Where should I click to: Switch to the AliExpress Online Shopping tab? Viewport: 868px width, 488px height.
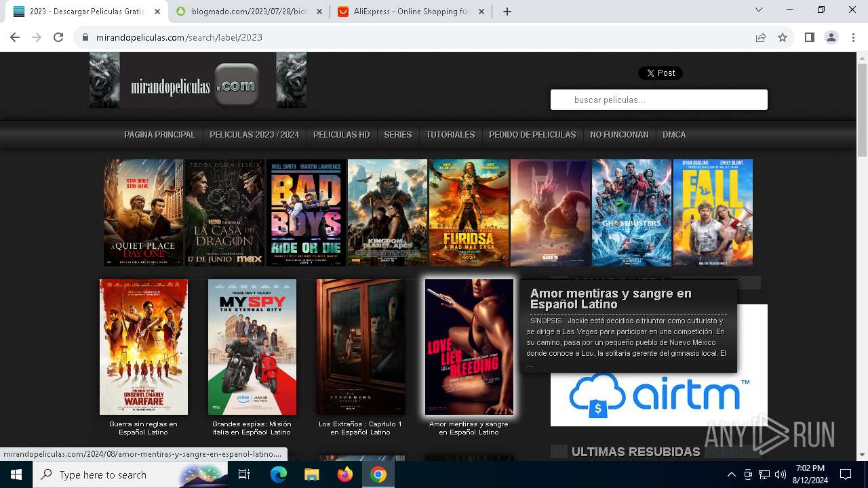(x=411, y=12)
